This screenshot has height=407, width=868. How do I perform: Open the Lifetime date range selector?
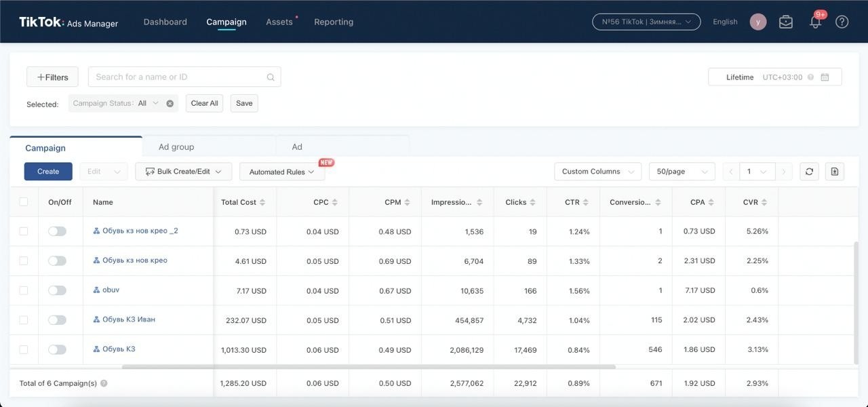click(x=774, y=77)
